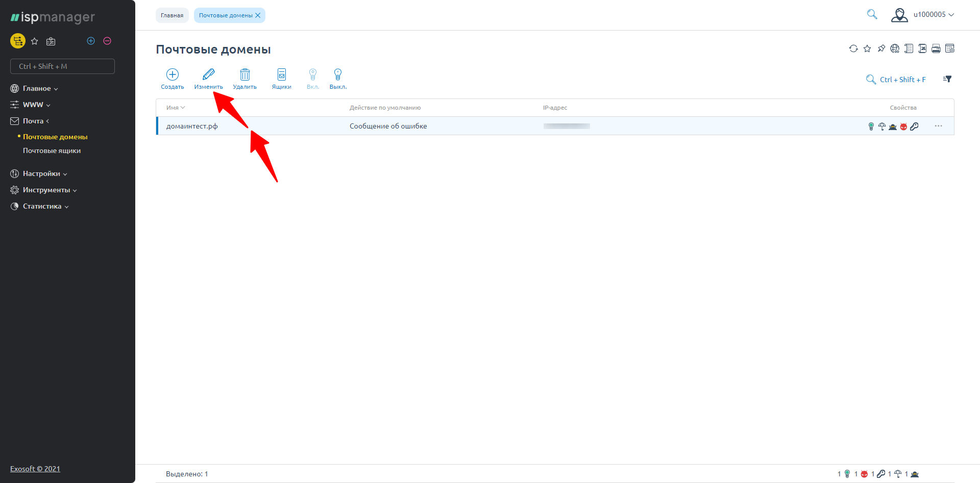Image resolution: width=980 pixels, height=483 pixels.
Task: Open Ящики mailboxes toolbar icon
Action: point(282,75)
